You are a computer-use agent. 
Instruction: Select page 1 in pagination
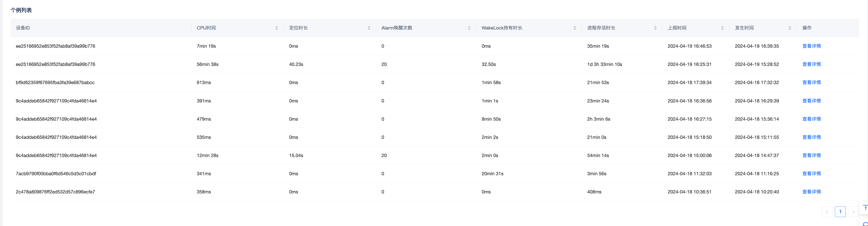[840, 212]
